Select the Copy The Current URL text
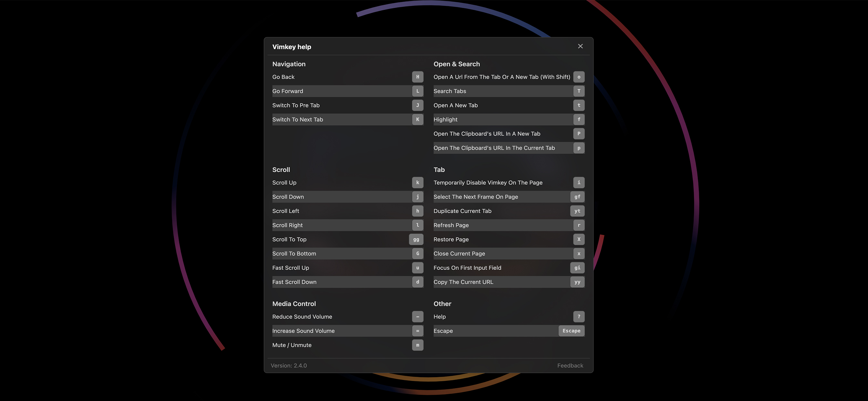Image resolution: width=868 pixels, height=401 pixels. point(463,282)
